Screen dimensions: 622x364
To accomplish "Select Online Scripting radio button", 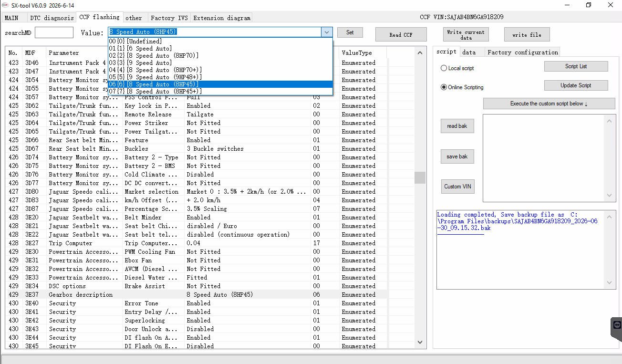I will (462, 87).
